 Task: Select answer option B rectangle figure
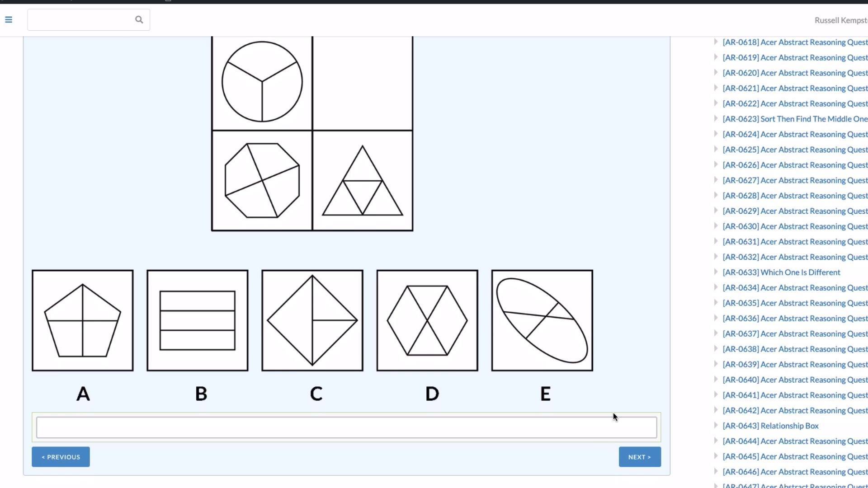pyautogui.click(x=198, y=320)
